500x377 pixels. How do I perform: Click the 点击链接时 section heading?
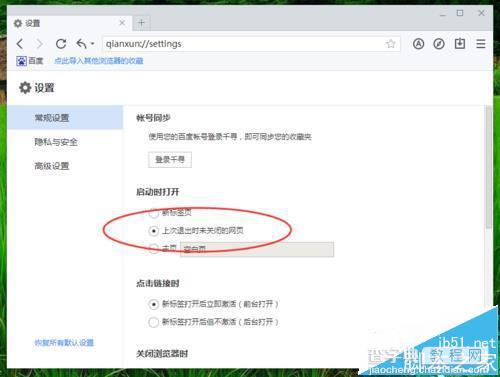point(158,283)
